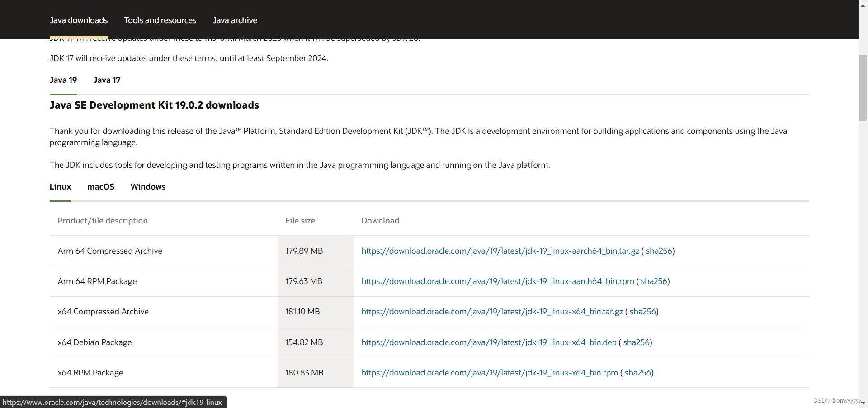868x408 pixels.
Task: Switch to Java archive nav tab
Action: pos(235,20)
